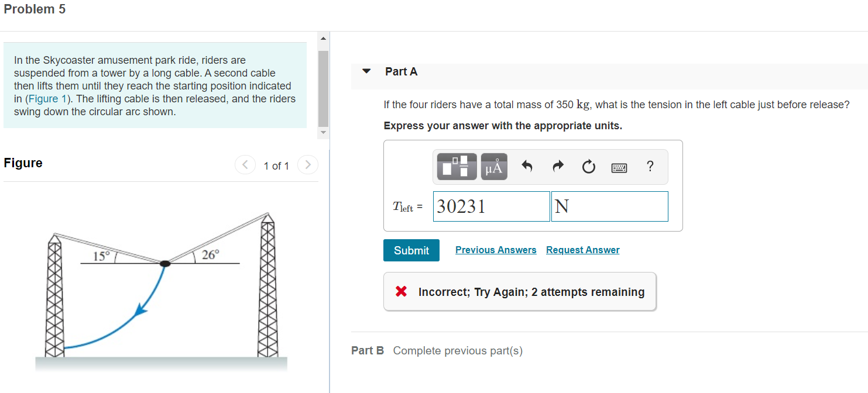Click the problem text scroll up arrow
Screen dimensions: 868x393
point(323,39)
